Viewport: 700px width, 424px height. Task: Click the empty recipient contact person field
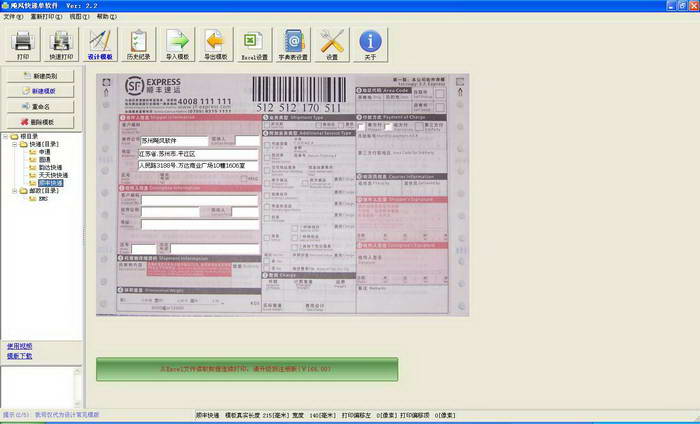coord(245,212)
